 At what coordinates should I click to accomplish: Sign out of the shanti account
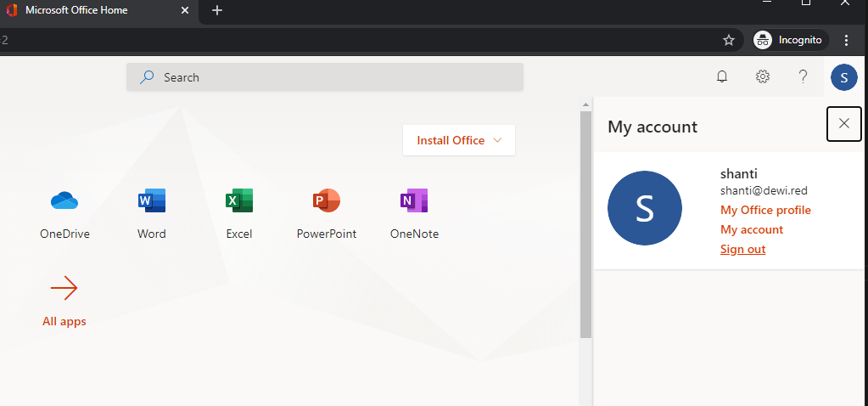(x=743, y=249)
